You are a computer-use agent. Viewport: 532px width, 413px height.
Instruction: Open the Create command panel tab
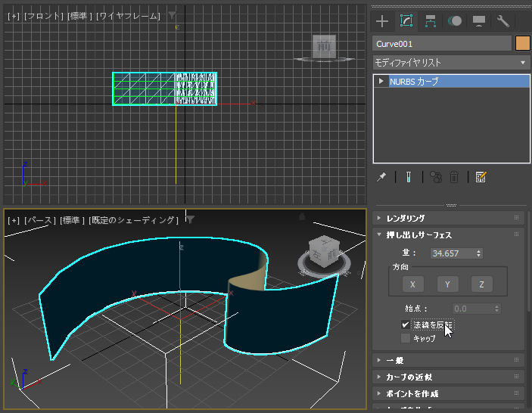[382, 21]
